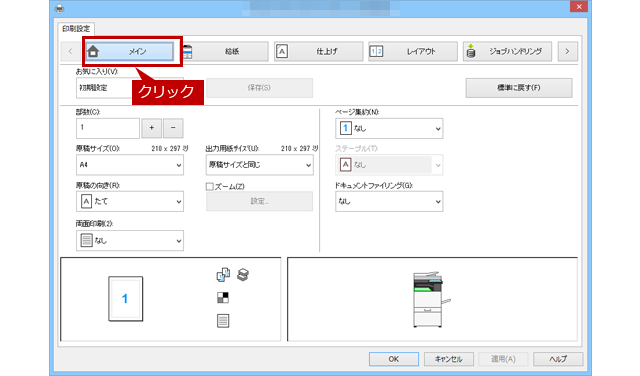Click the document lines icon in preview
Screen dimensions: 640x376
[x=223, y=321]
